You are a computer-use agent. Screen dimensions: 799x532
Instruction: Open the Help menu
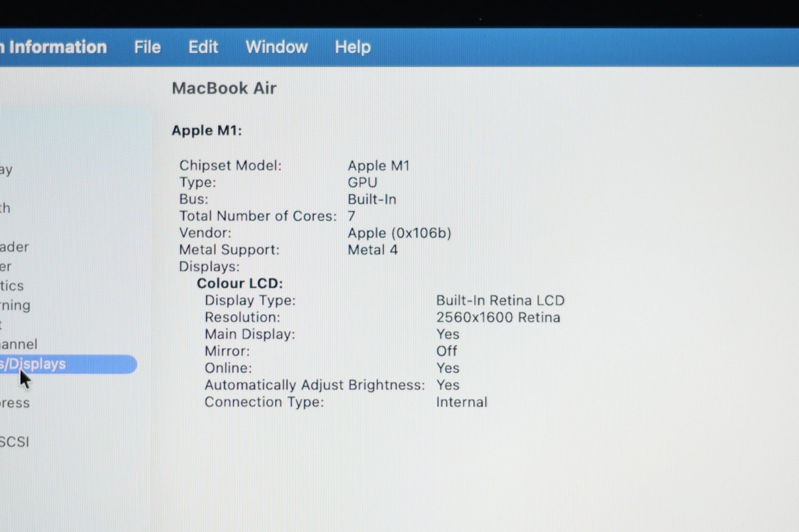coord(353,47)
